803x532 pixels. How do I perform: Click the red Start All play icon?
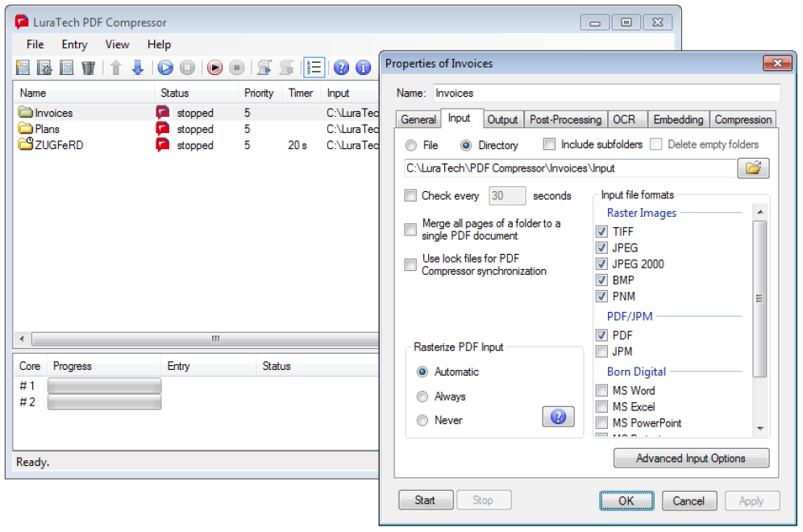coord(214,68)
